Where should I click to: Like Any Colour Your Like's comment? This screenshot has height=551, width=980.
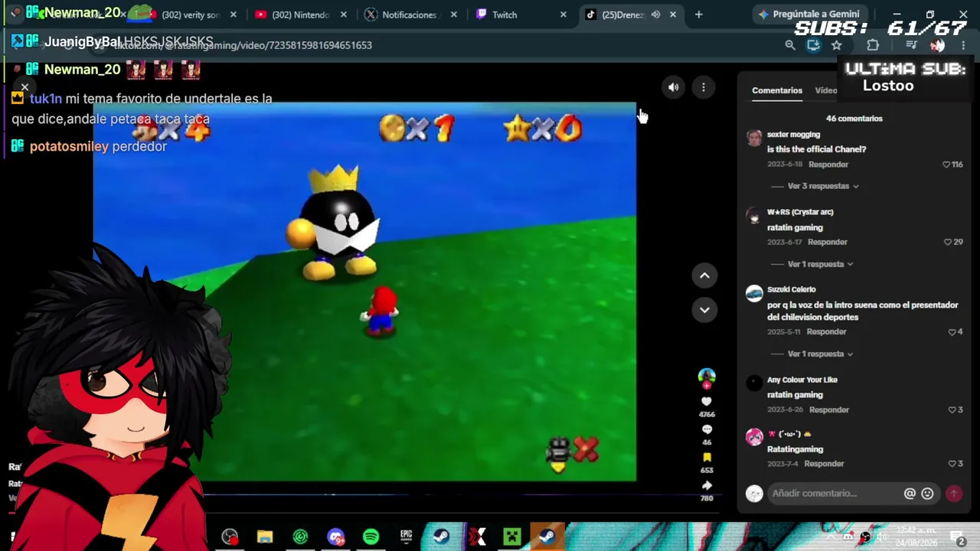(x=952, y=410)
